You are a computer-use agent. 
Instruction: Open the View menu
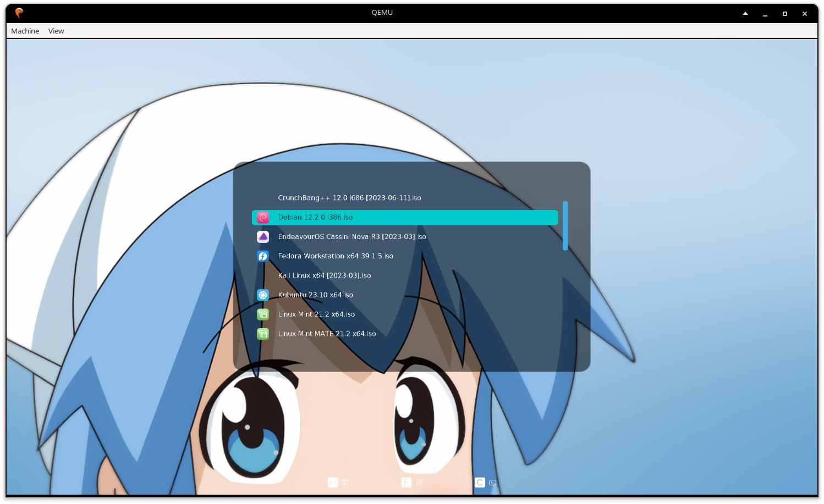pos(56,31)
